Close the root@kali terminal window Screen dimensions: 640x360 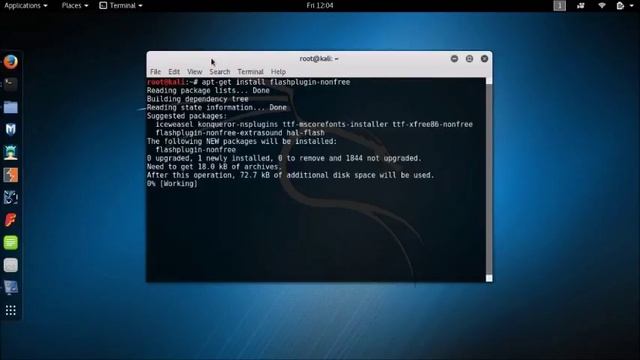tap(484, 59)
